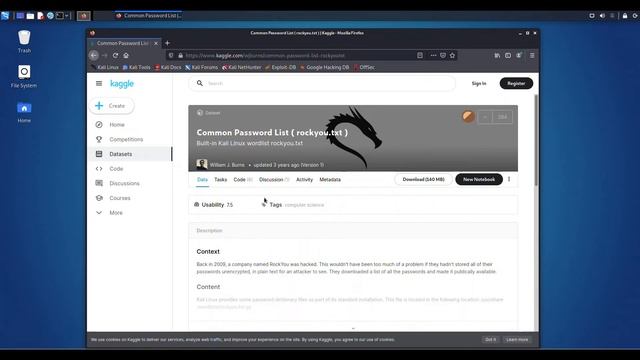Screen dimensions: 640x360
Task: Open Competitions in Kaggle sidebar
Action: coord(126,139)
